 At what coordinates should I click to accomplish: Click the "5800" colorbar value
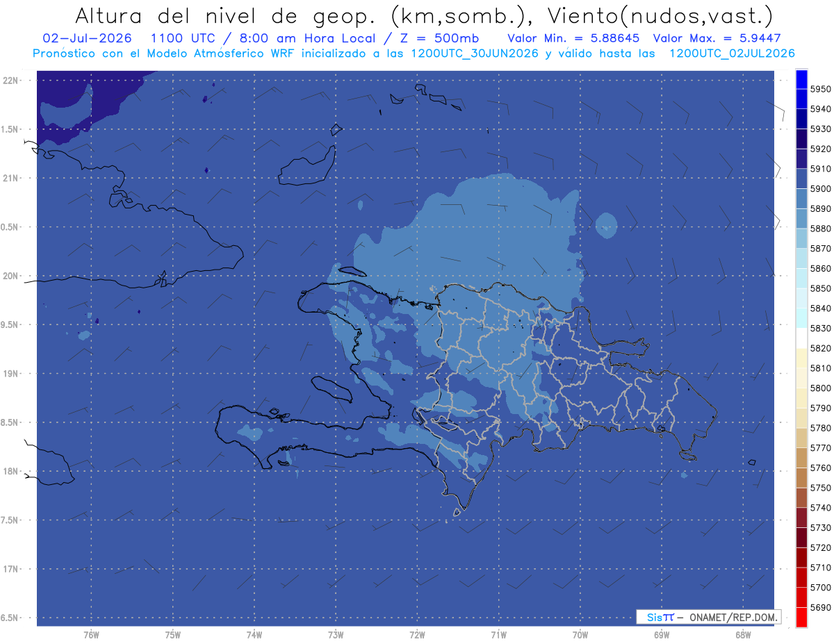click(820, 388)
